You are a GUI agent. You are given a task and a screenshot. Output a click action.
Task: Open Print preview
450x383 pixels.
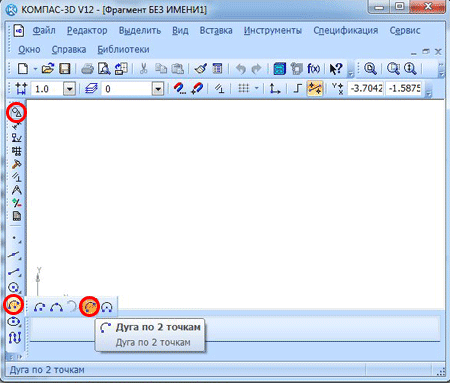(104, 69)
